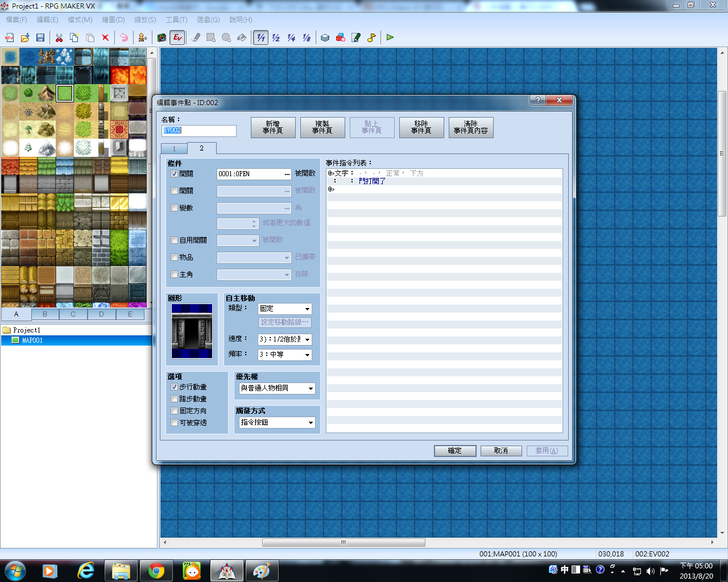The image size is (728, 582).
Task: Open the 檔案(F) menu
Action: pyautogui.click(x=16, y=19)
